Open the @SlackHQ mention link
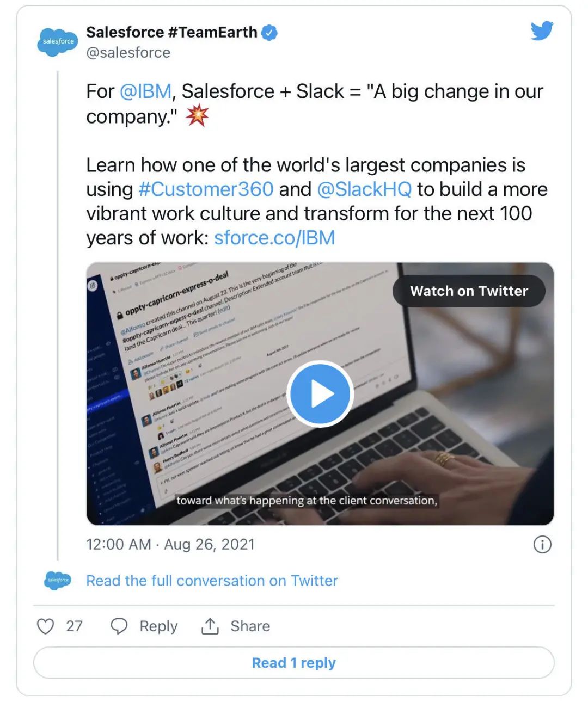The height and width of the screenshot is (702, 588). tap(364, 189)
